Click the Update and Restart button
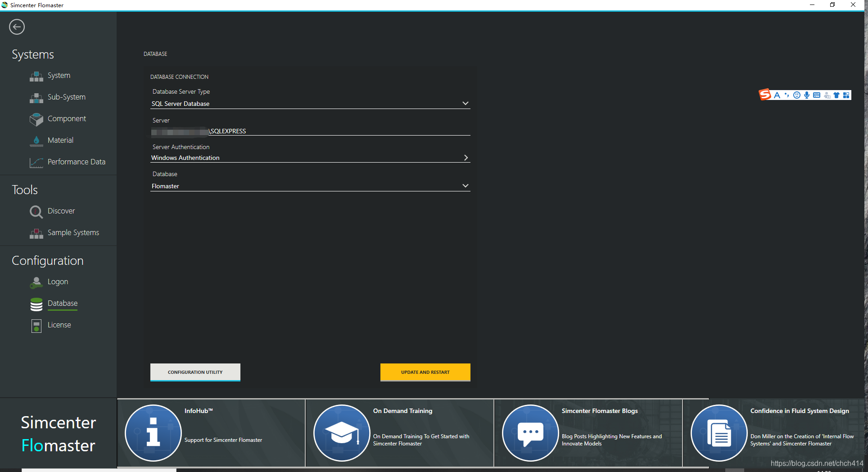 tap(425, 372)
